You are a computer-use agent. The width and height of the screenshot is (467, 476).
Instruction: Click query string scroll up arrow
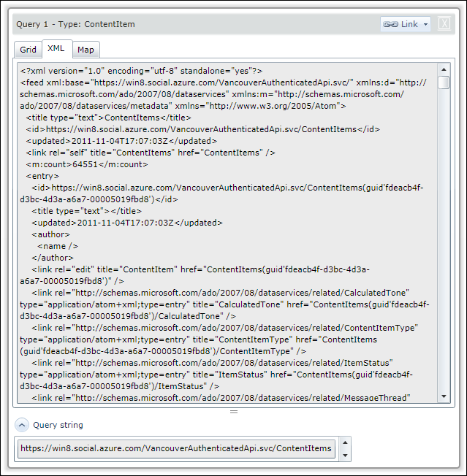345,442
